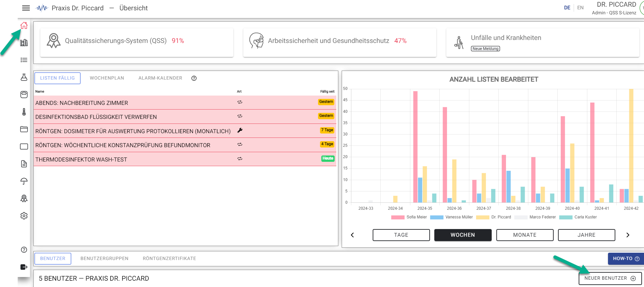
Task: Click the Arbeitssicherheit mask head icon
Action: click(x=257, y=41)
